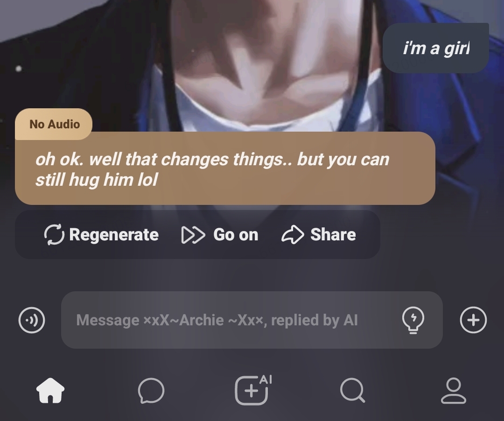Tap the voice call icon beside message field
This screenshot has height=421, width=504.
click(x=32, y=320)
